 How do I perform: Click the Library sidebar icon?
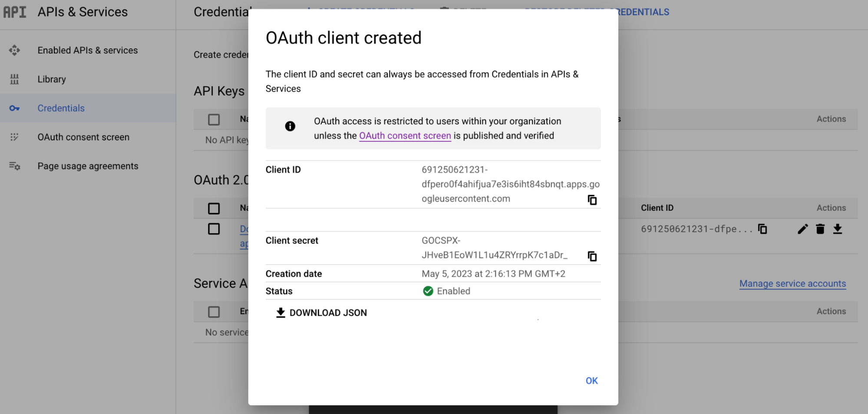[x=14, y=79]
